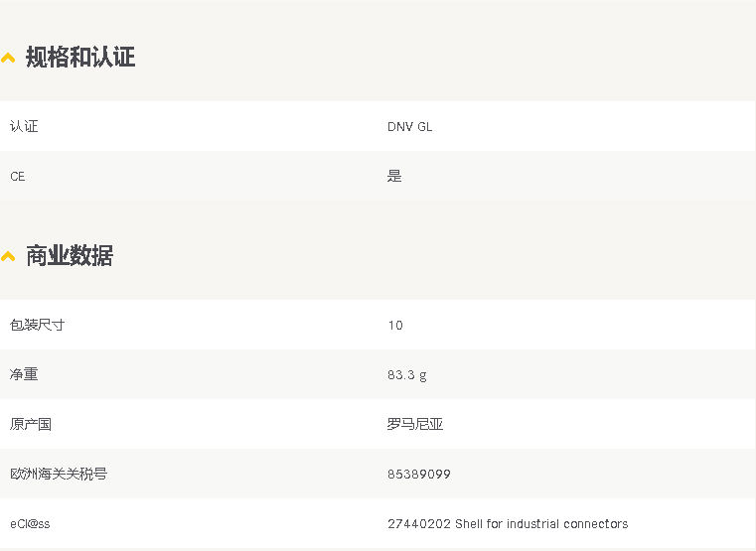Viewport: 756px width, 551px height.
Task: Click the eCl@ss row label
Action: click(x=30, y=524)
